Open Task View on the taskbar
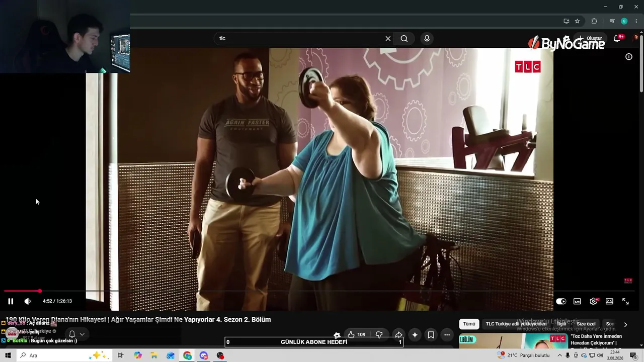The width and height of the screenshot is (644, 362). pos(120,355)
